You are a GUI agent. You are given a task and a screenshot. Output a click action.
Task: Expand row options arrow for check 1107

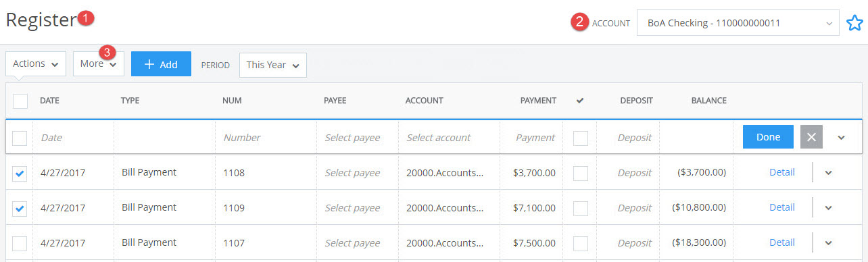pos(828,242)
